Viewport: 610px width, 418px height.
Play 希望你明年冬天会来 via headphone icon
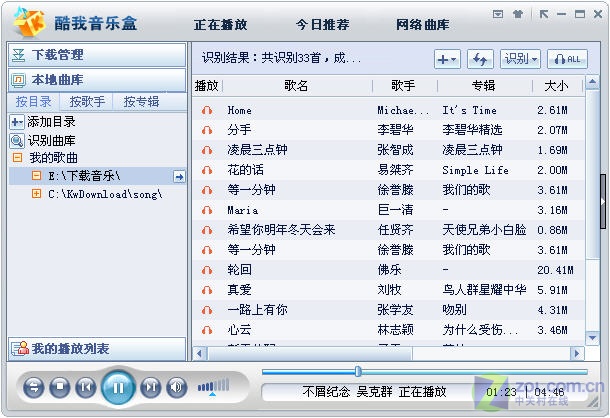pyautogui.click(x=207, y=230)
